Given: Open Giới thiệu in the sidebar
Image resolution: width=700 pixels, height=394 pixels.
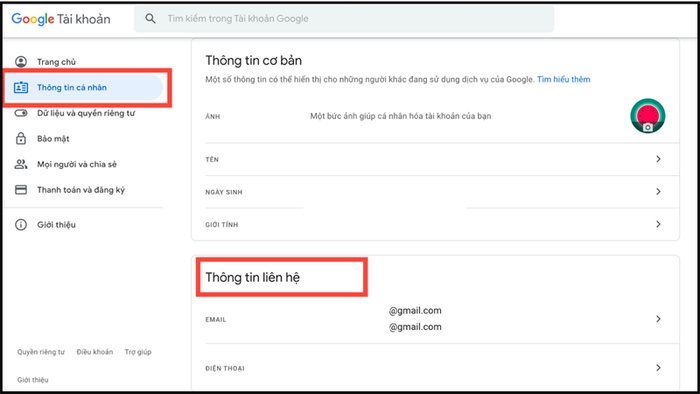Looking at the screenshot, I should [56, 224].
